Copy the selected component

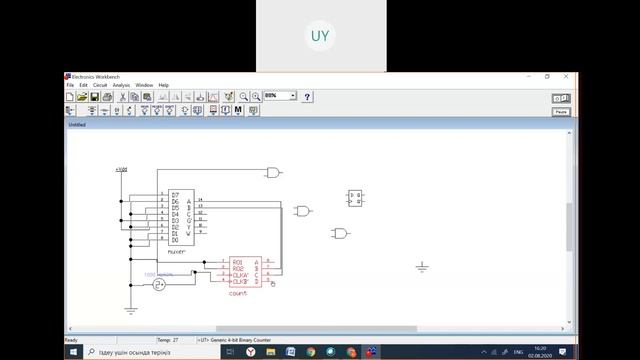(x=134, y=97)
